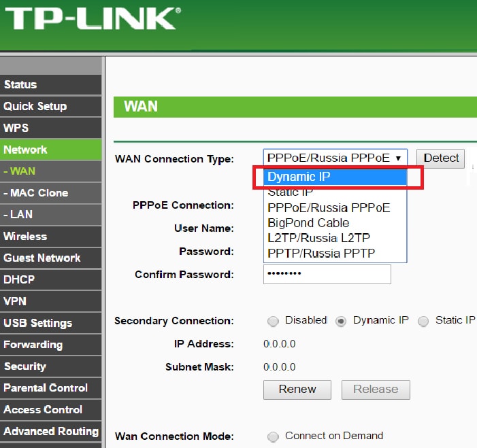Click the Wan Connection Mode label
Image resolution: width=477 pixels, height=448 pixels.
coord(174,436)
